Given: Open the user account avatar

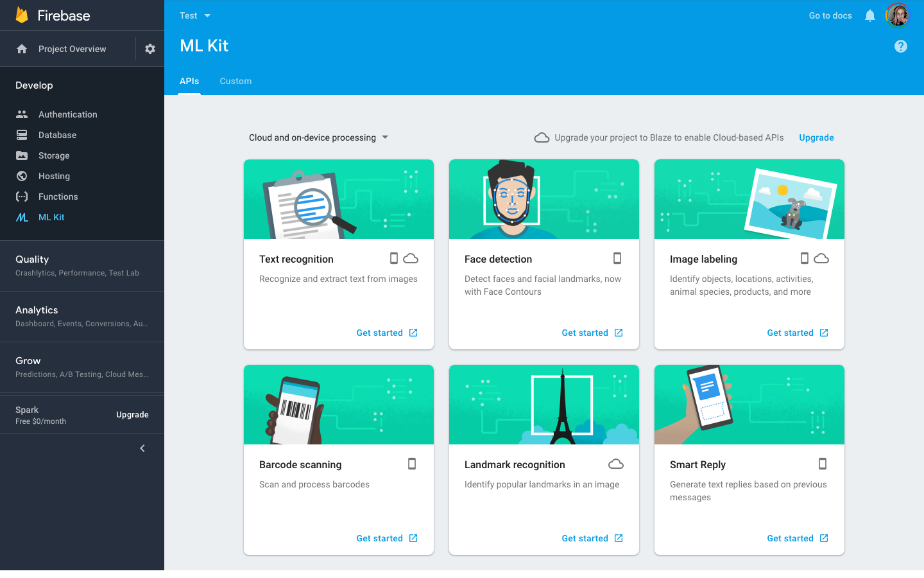Looking at the screenshot, I should (898, 15).
